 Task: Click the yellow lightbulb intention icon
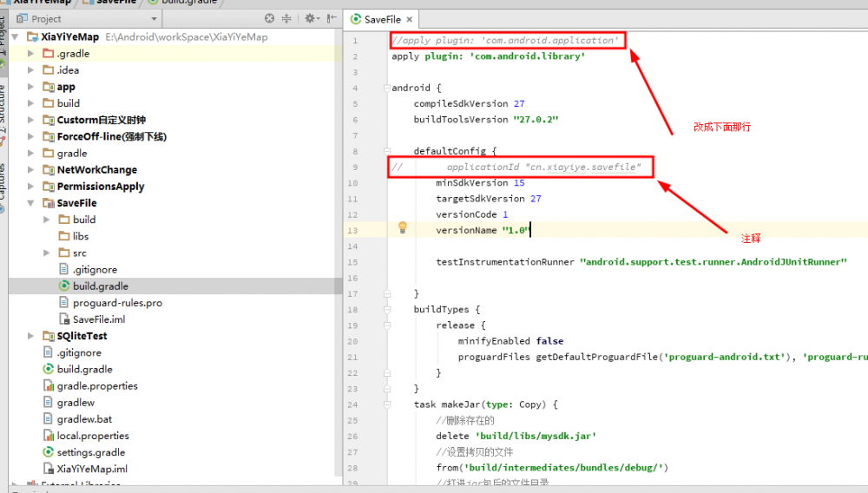click(403, 227)
